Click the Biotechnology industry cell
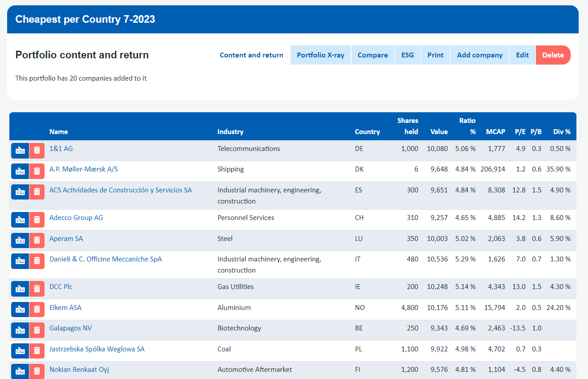 [239, 328]
